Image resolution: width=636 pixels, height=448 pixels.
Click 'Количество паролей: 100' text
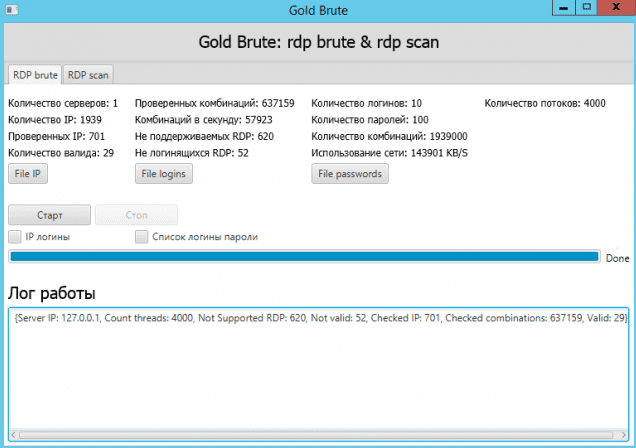click(370, 120)
